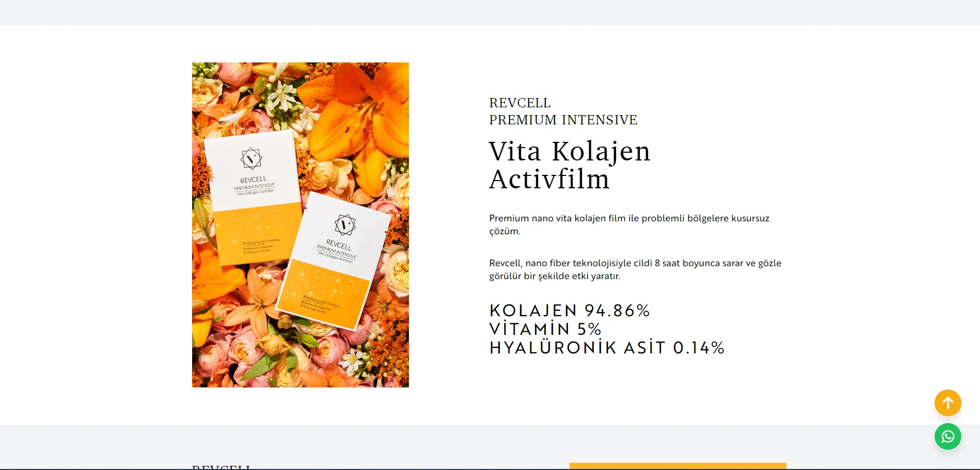Select the upper-left Revcell package in the photo
This screenshot has width=980, height=470.
pyautogui.click(x=253, y=198)
